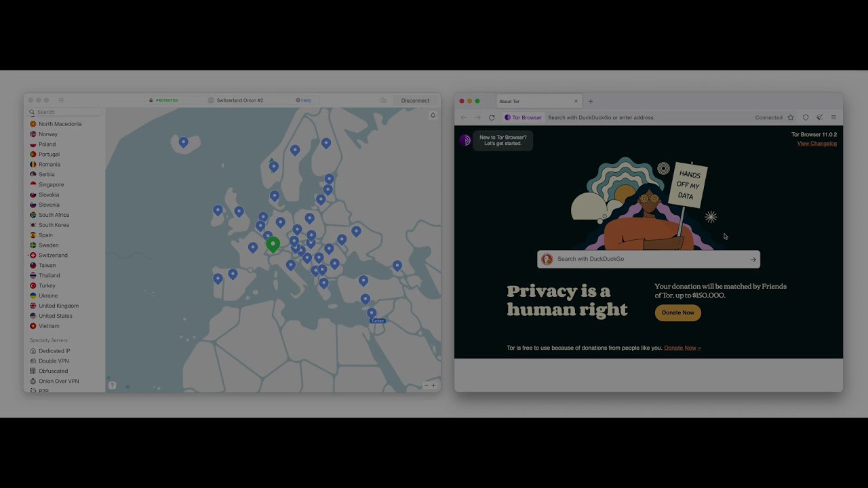Open the Help link in NordVPN header
Screen dimensions: 868x488
coord(304,100)
